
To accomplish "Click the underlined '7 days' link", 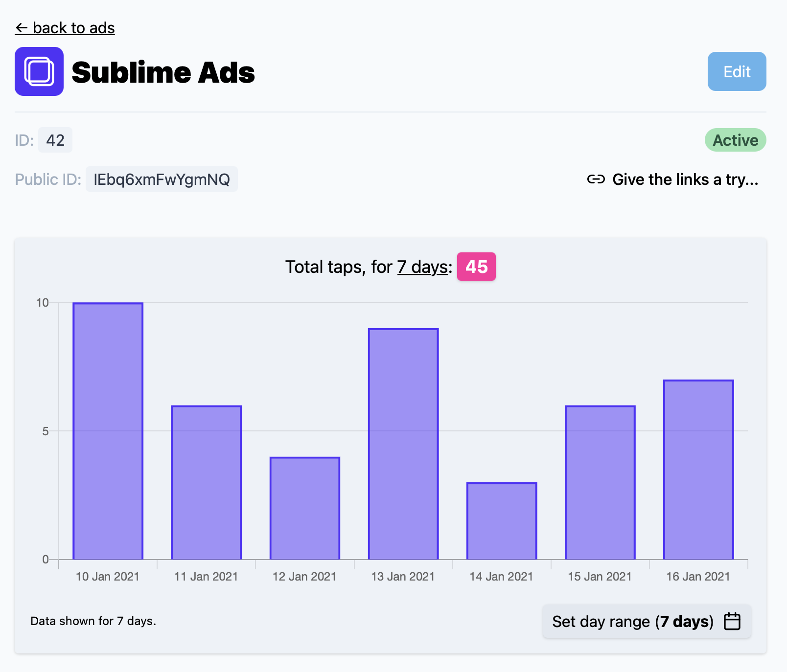I will (x=422, y=267).
